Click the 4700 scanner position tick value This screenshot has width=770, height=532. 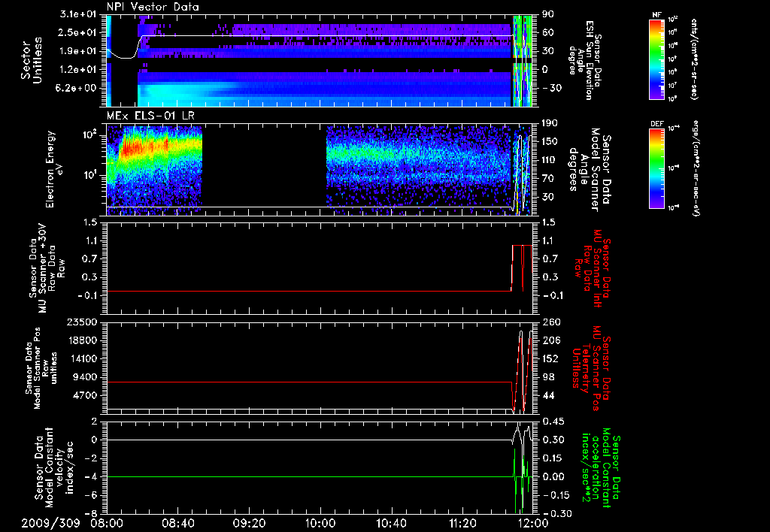tap(85, 395)
